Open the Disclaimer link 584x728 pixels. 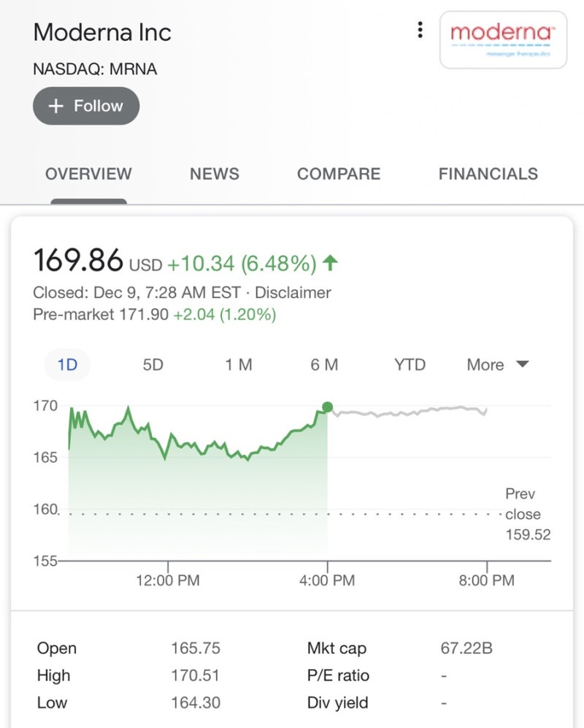pos(293,293)
